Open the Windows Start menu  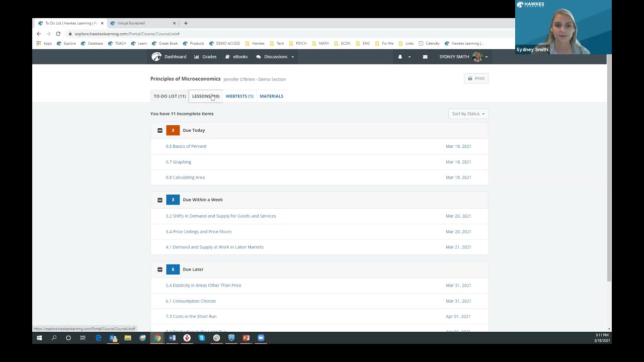coord(39,338)
